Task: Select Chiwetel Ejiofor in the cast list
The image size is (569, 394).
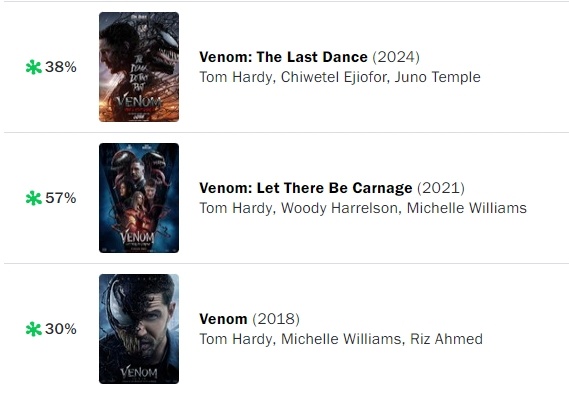Action: pos(335,77)
